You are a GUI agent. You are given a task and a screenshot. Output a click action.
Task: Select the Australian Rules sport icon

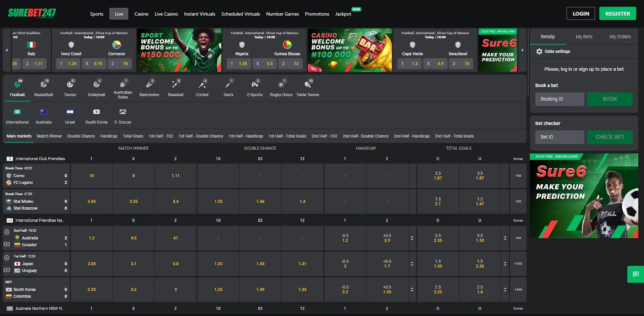click(x=123, y=85)
